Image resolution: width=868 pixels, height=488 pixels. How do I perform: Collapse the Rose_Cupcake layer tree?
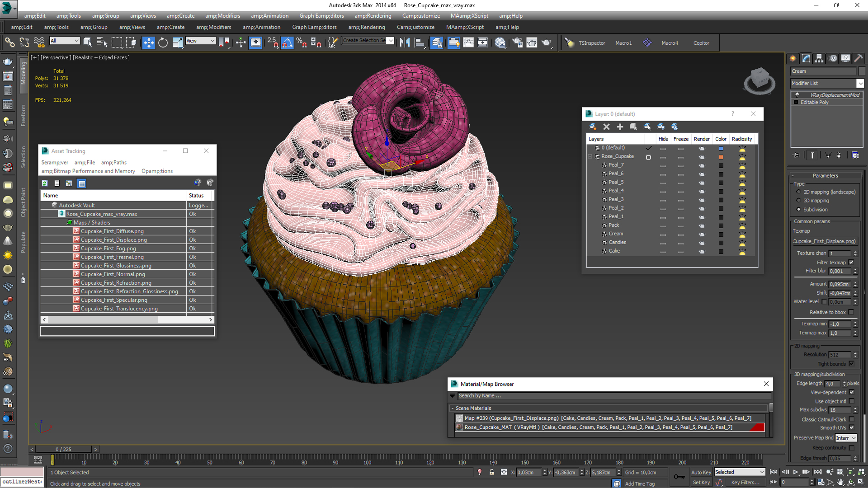(590, 156)
